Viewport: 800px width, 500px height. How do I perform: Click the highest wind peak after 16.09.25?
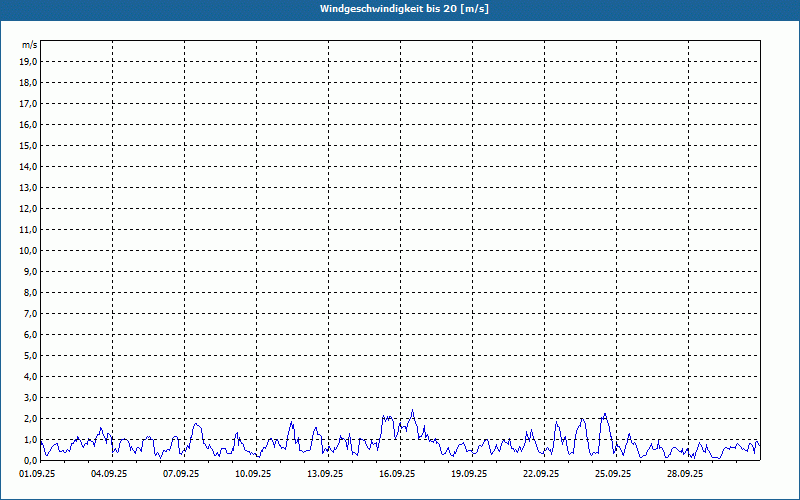(412, 410)
